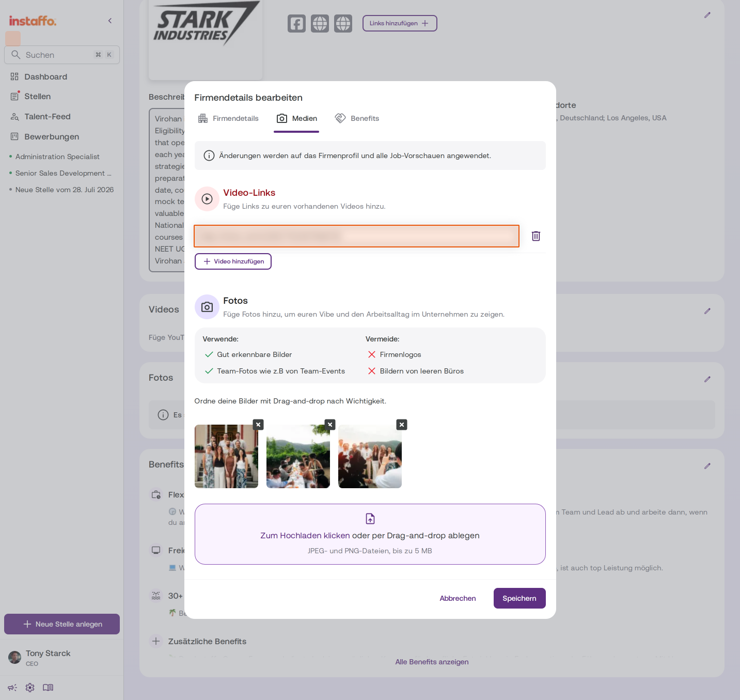Select second photo thumbnail of outdoor table
This screenshot has height=700, width=740.
click(298, 456)
